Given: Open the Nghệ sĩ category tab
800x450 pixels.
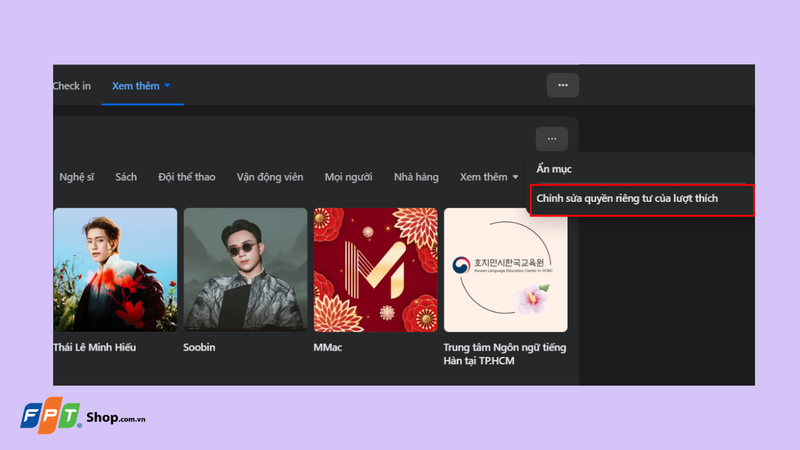Looking at the screenshot, I should 77,177.
